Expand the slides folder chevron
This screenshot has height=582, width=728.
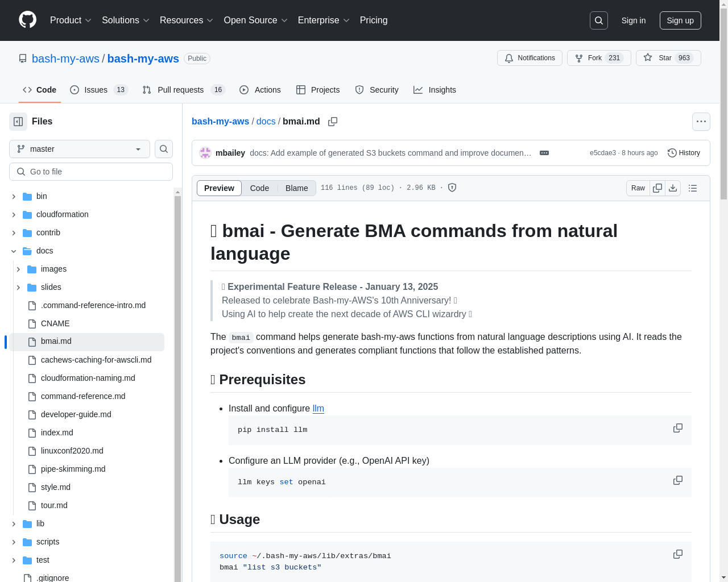(x=18, y=287)
